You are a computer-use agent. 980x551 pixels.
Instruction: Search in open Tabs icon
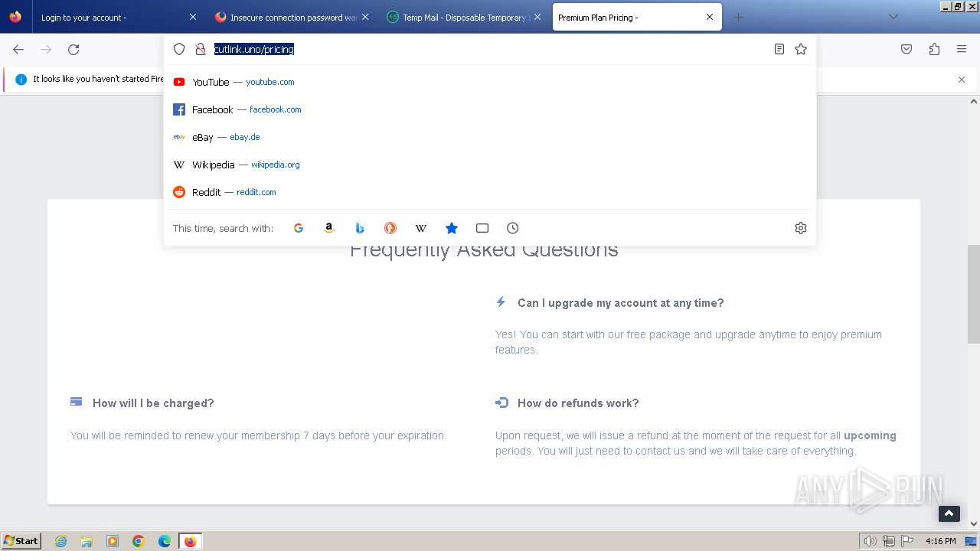pyautogui.click(x=482, y=228)
